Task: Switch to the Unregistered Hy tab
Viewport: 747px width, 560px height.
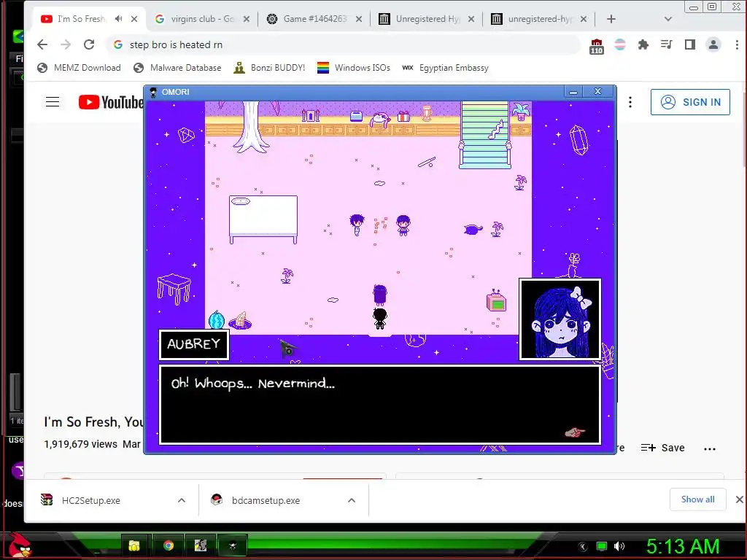Action: coord(427,19)
